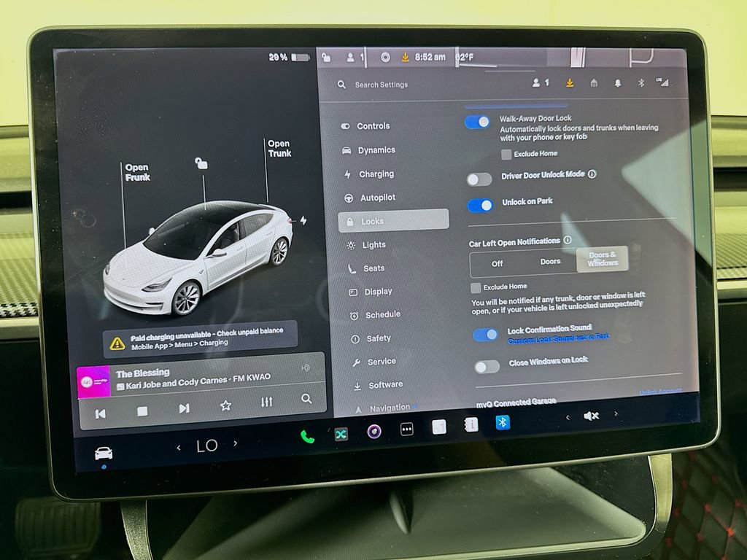The image size is (747, 560).
Task: Decrease volume with arrow before speaker icon
Action: click(x=568, y=417)
